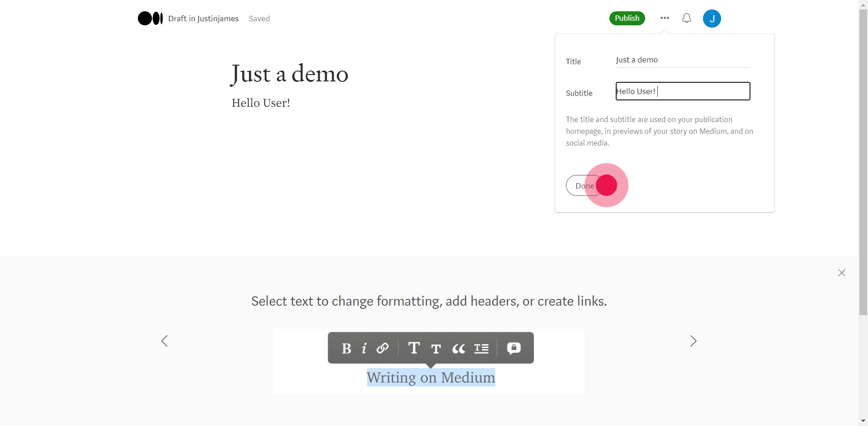This screenshot has height=426, width=868.
Task: Advance to the next tip arrow
Action: [x=693, y=341]
